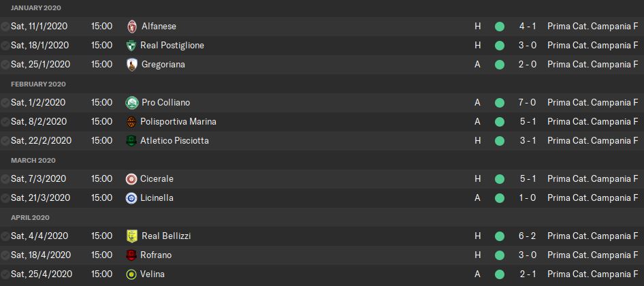Click the Velina club badge
Viewport: 644px width, 286px height.
(131, 274)
